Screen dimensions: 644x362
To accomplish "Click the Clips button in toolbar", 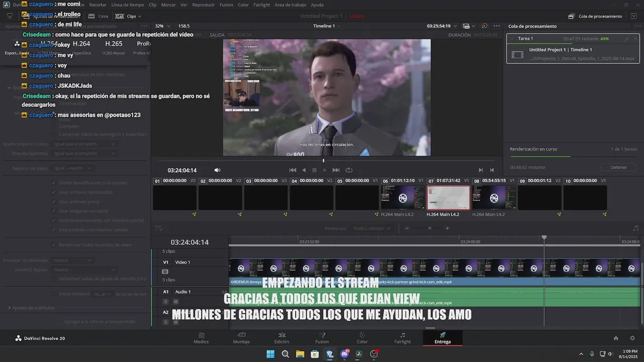I will pos(128,16).
